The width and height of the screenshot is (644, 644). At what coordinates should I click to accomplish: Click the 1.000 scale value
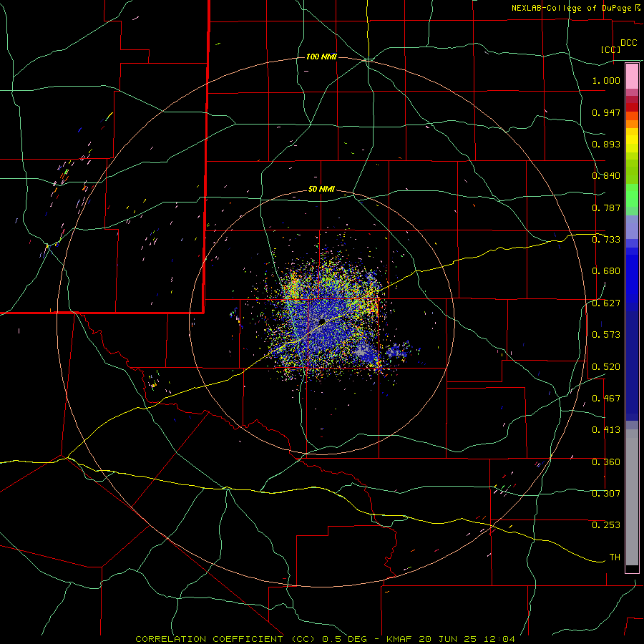[606, 80]
